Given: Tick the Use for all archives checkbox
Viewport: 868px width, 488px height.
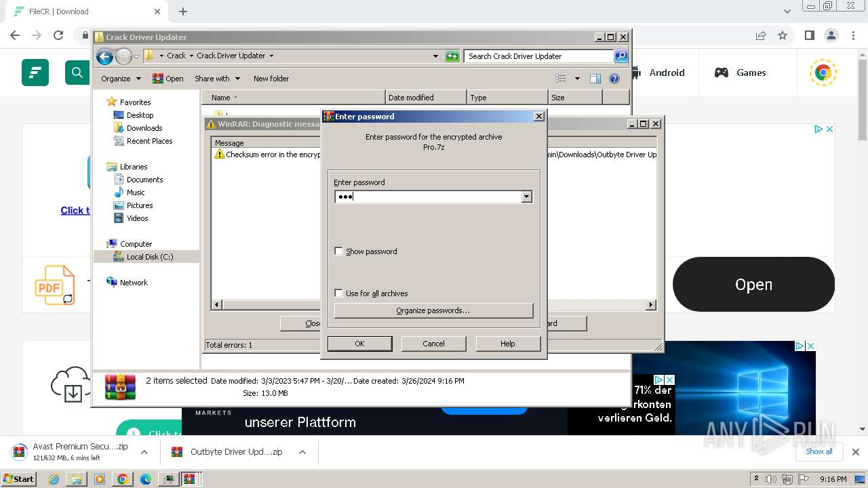Looking at the screenshot, I should click(338, 293).
